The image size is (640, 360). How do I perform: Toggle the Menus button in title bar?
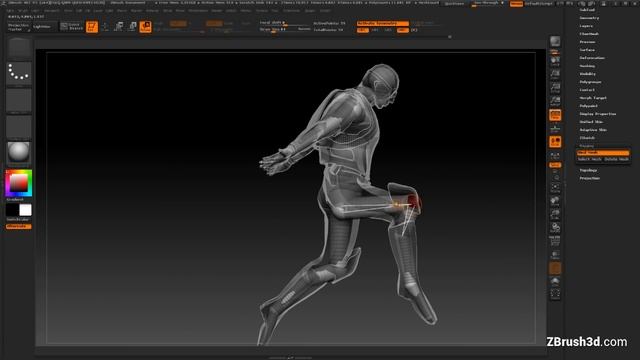516,3
